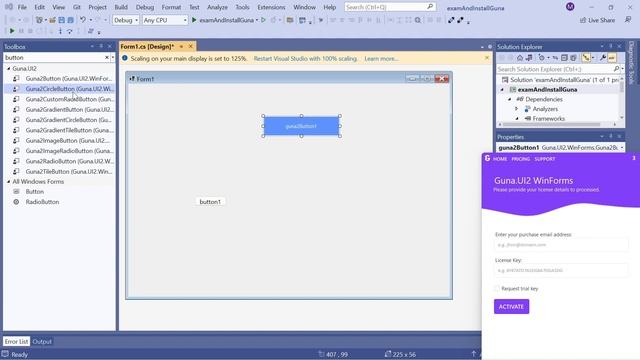
Task: Select Guna2GradientButton in the Toolbox
Action: [x=59, y=109]
